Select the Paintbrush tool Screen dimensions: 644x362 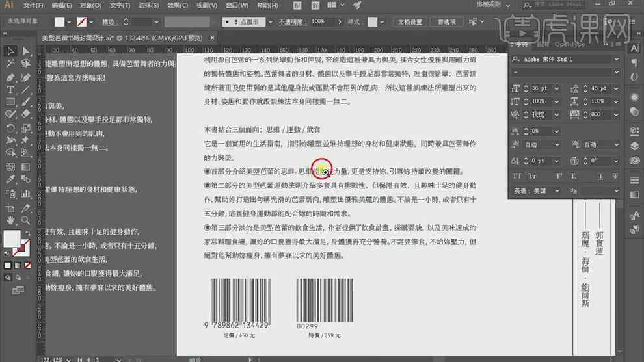pyautogui.click(x=25, y=102)
